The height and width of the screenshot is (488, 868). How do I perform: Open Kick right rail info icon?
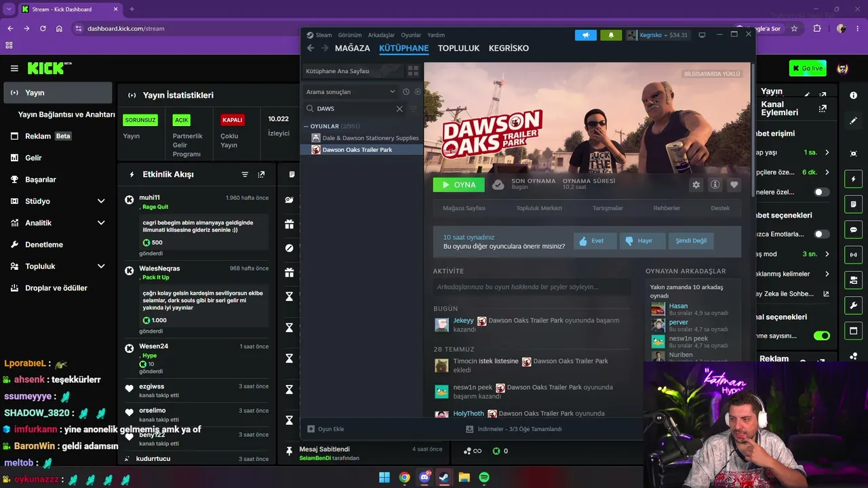coord(853,97)
